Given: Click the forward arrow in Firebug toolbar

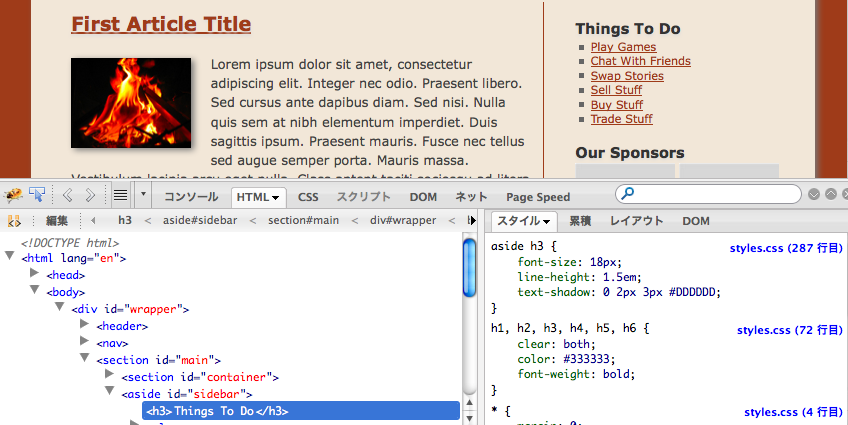Looking at the screenshot, I should click(90, 195).
